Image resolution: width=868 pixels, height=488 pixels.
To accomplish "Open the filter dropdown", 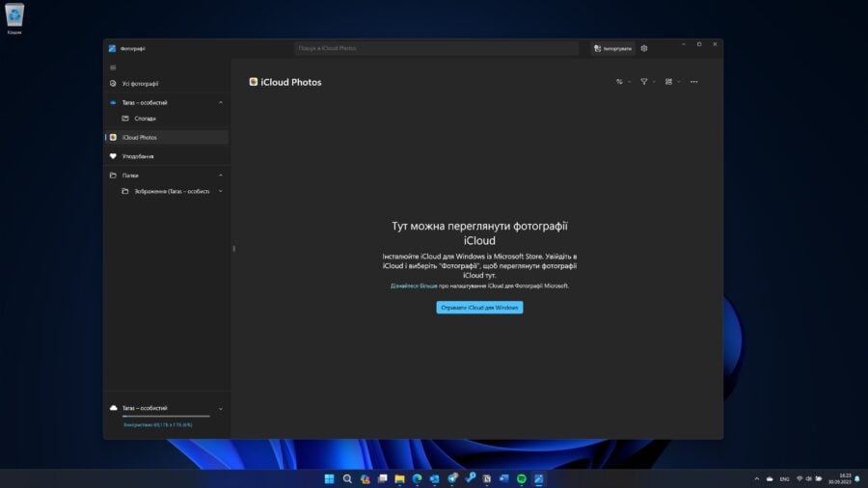I will [648, 82].
